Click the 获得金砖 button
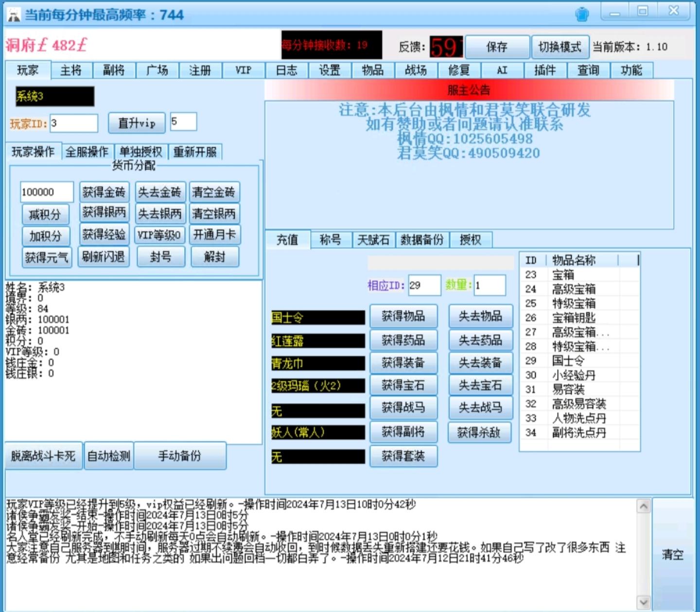700x612 pixels. 104,192
